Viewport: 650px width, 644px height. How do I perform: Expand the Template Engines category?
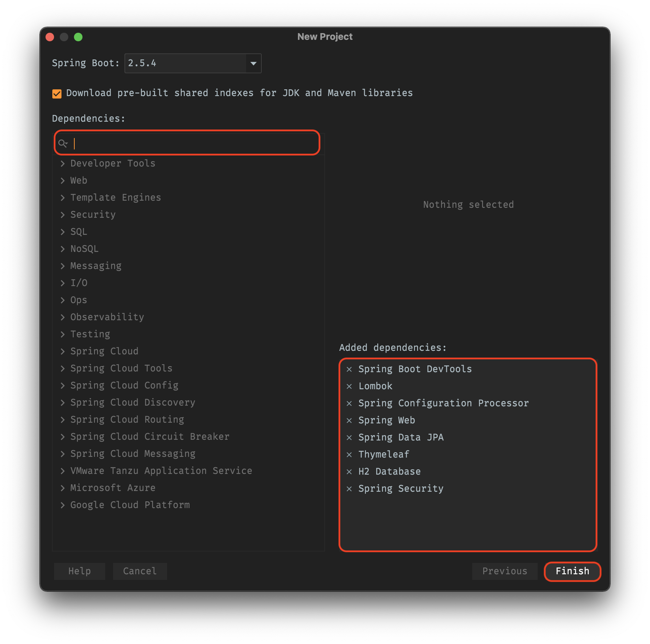[63, 198]
